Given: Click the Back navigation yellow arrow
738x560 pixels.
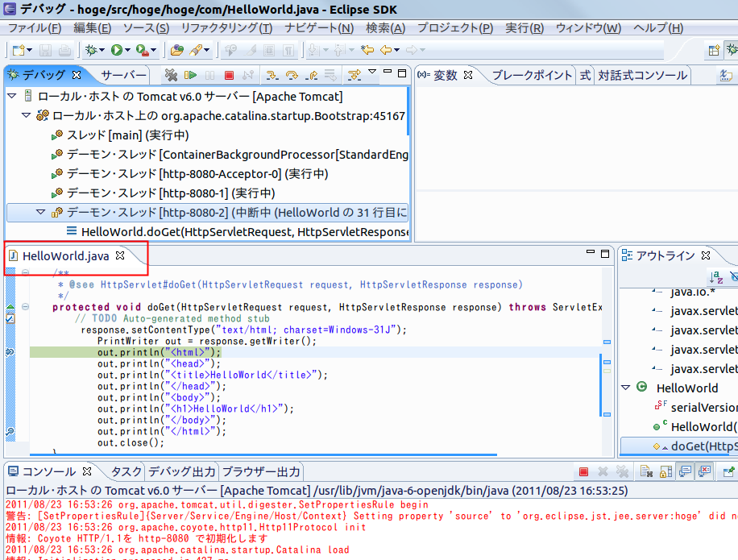Looking at the screenshot, I should point(386,50).
